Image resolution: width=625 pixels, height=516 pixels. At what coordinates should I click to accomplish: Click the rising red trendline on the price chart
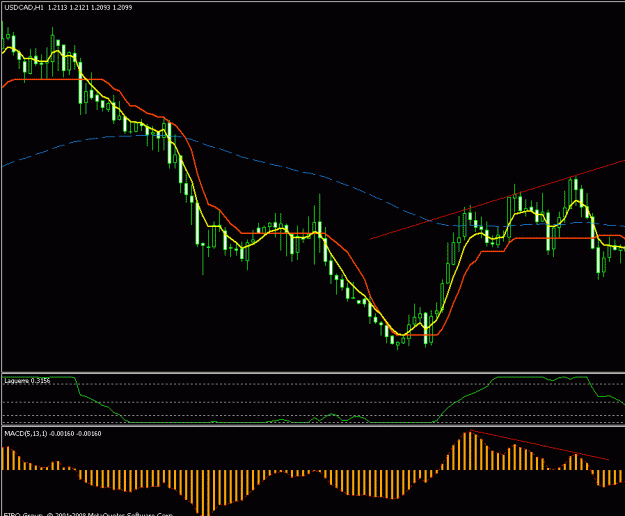tap(497, 200)
